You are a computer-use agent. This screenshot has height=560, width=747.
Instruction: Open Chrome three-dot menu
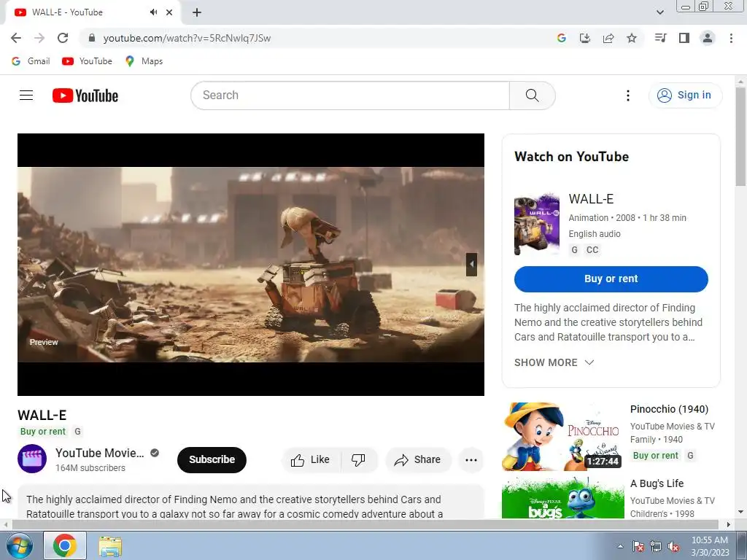[731, 38]
